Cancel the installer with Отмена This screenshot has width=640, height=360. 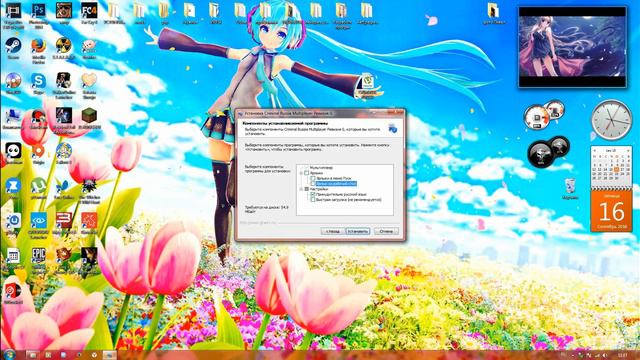point(386,231)
